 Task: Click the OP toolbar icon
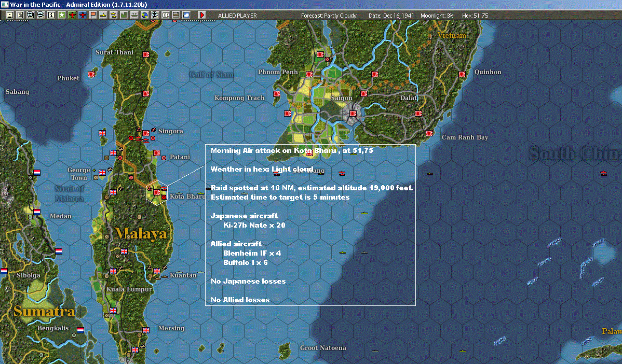click(166, 15)
